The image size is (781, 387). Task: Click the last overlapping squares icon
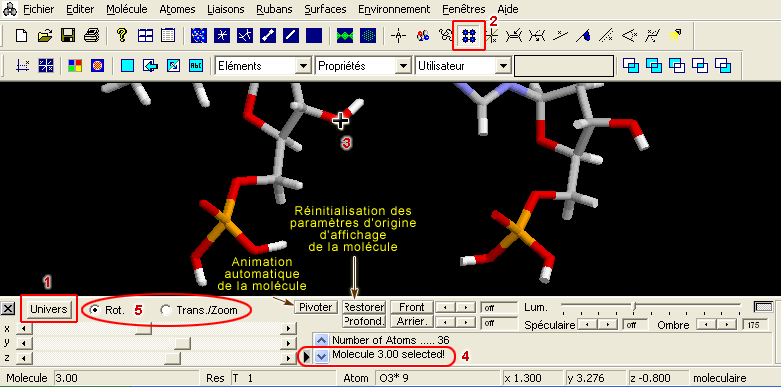point(723,65)
